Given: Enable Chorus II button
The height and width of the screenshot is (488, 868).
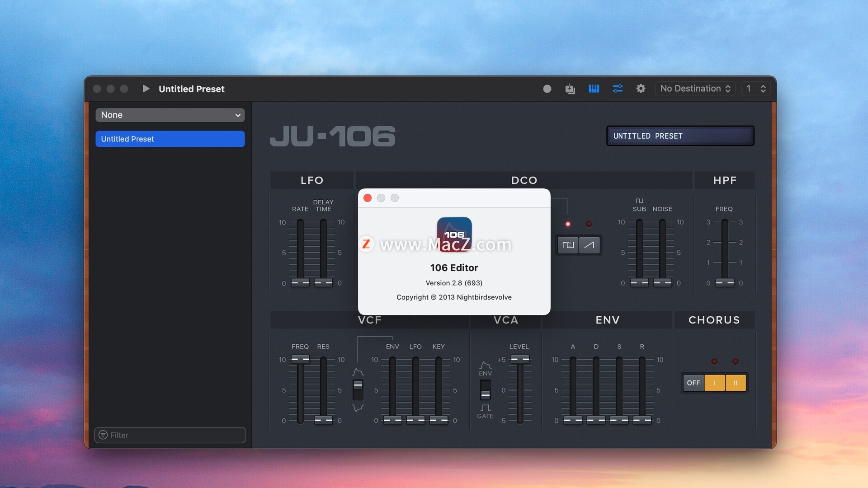Looking at the screenshot, I should pos(736,383).
